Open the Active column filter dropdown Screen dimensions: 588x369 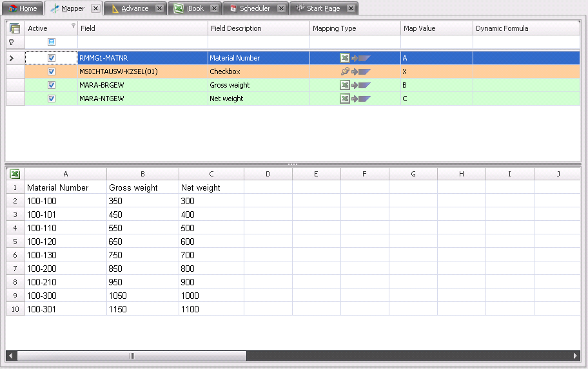click(x=73, y=26)
